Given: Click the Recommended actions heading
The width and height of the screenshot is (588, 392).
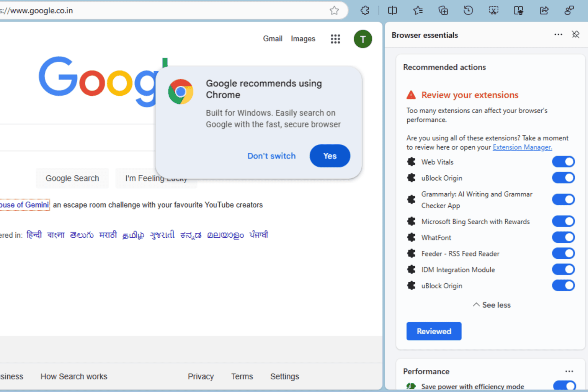Looking at the screenshot, I should (444, 67).
